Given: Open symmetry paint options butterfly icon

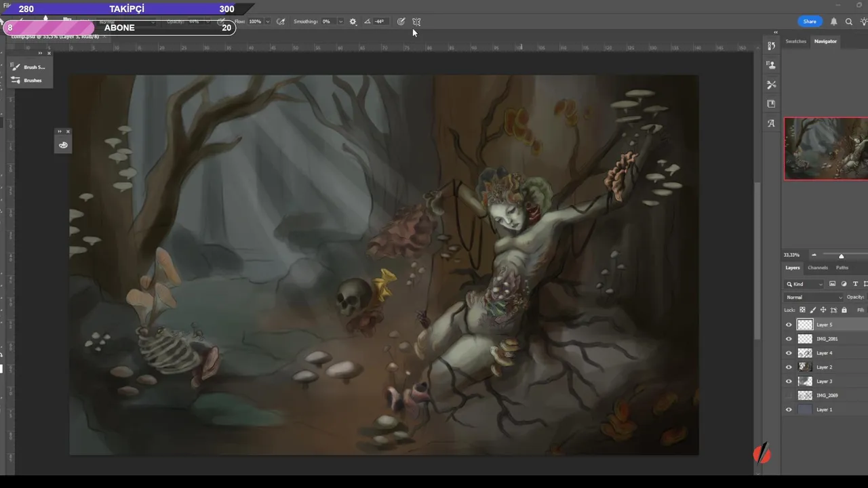Looking at the screenshot, I should pos(416,22).
